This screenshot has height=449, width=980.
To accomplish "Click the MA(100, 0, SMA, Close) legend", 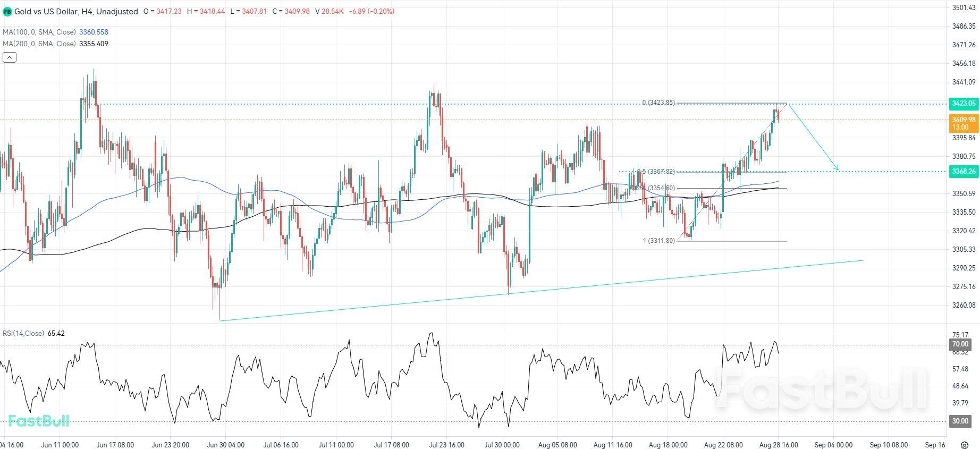I will [x=39, y=32].
